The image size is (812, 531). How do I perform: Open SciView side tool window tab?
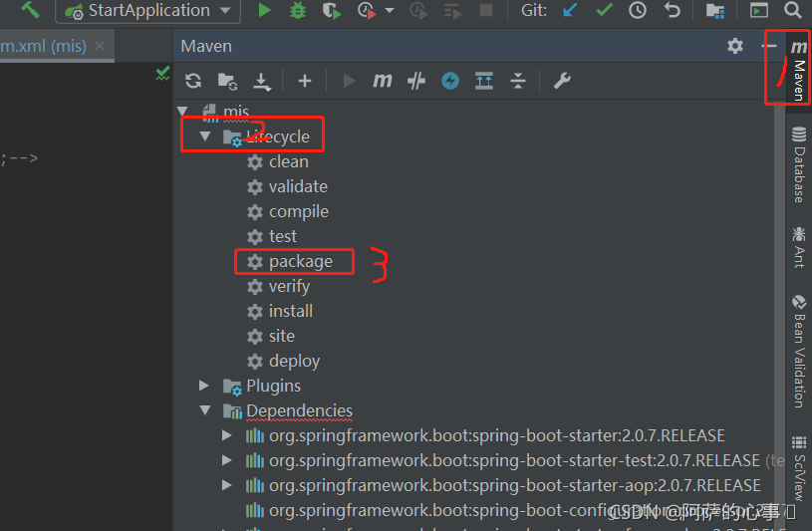(799, 468)
